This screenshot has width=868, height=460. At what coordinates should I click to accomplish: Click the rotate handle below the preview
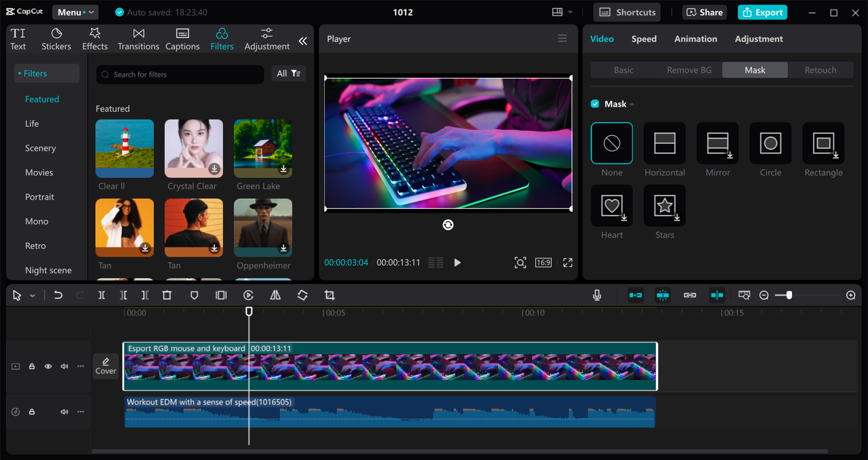tap(448, 225)
